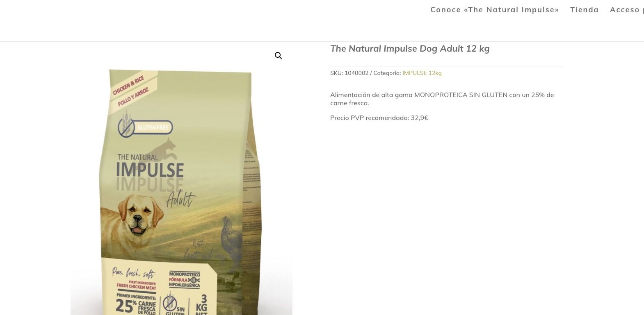
Task: Open 'Conoce «The Natural Impulse»' menu item
Action: pos(495,10)
